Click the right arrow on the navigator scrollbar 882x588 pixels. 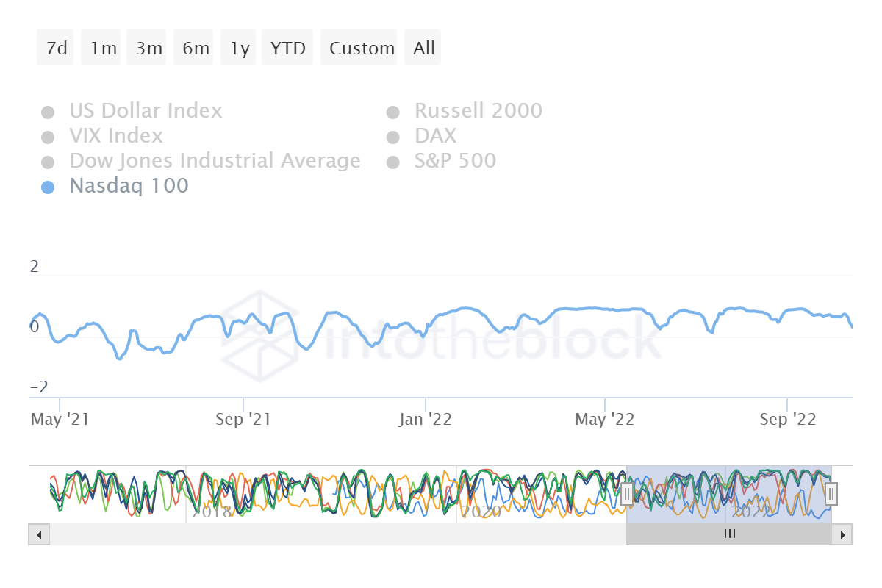coord(843,534)
